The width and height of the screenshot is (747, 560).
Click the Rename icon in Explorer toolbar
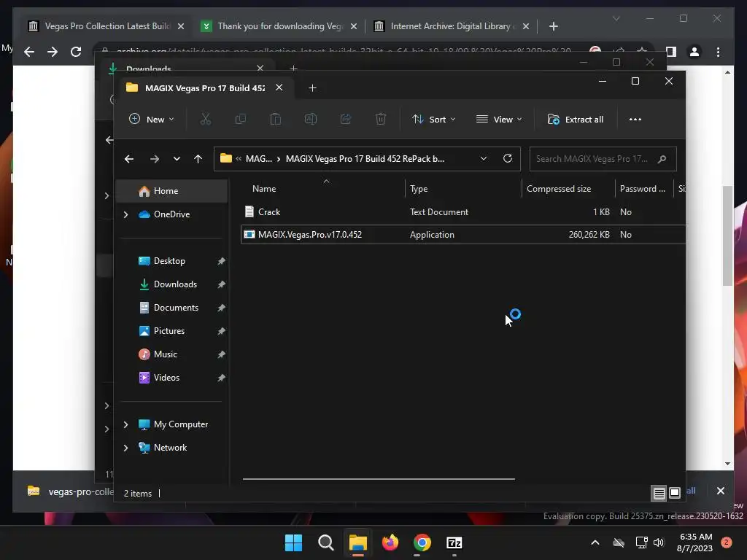pos(311,119)
